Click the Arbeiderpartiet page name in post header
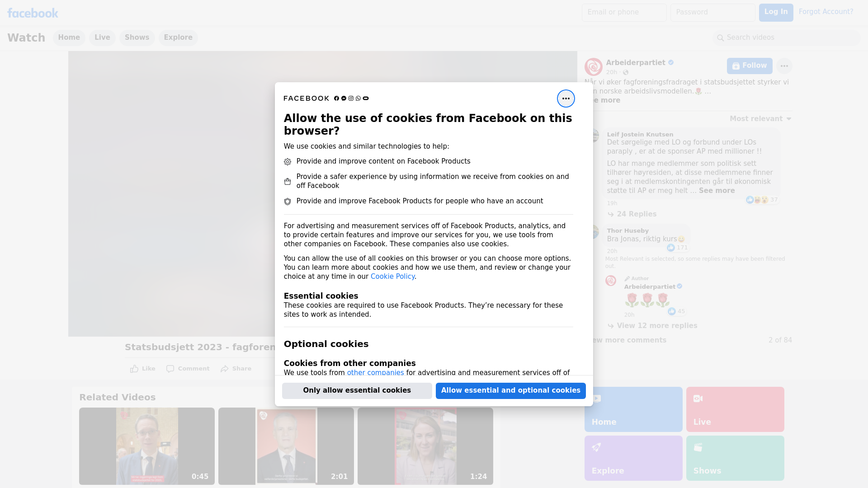Screen dimensions: 868x488 635,63
